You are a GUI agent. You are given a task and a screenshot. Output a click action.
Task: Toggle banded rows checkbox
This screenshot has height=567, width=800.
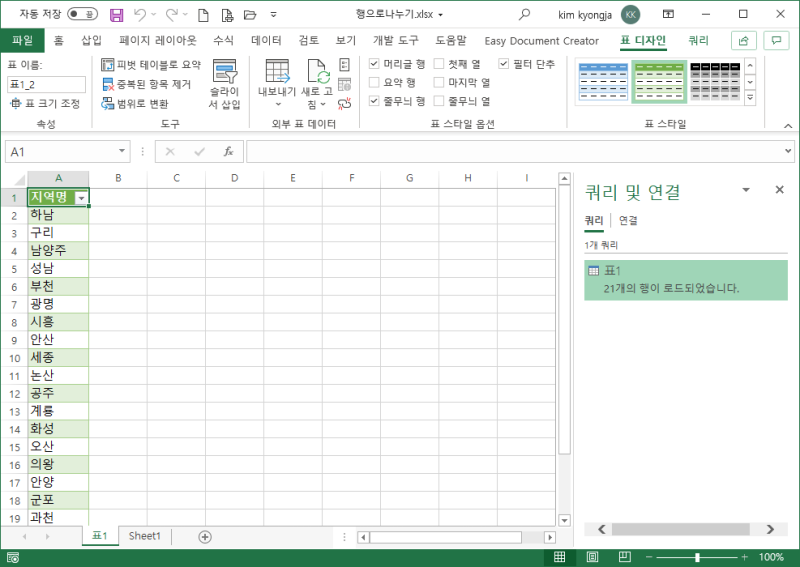(374, 101)
